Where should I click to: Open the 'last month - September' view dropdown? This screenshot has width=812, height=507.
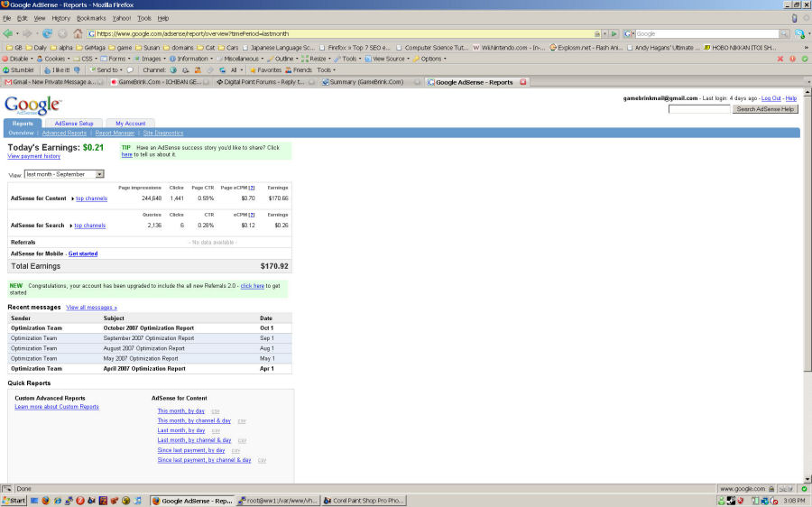[x=64, y=174]
